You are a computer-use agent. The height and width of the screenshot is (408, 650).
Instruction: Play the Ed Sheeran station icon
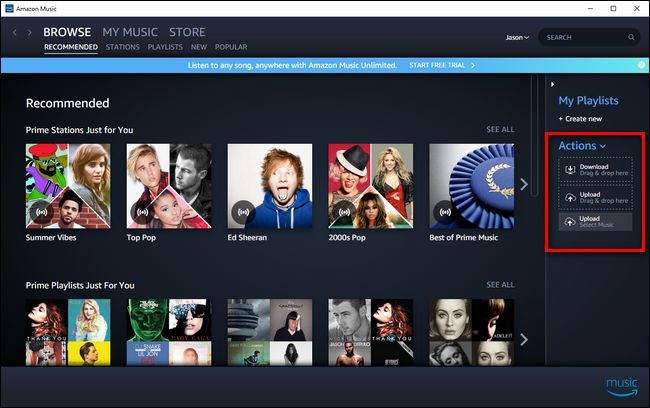point(243,212)
